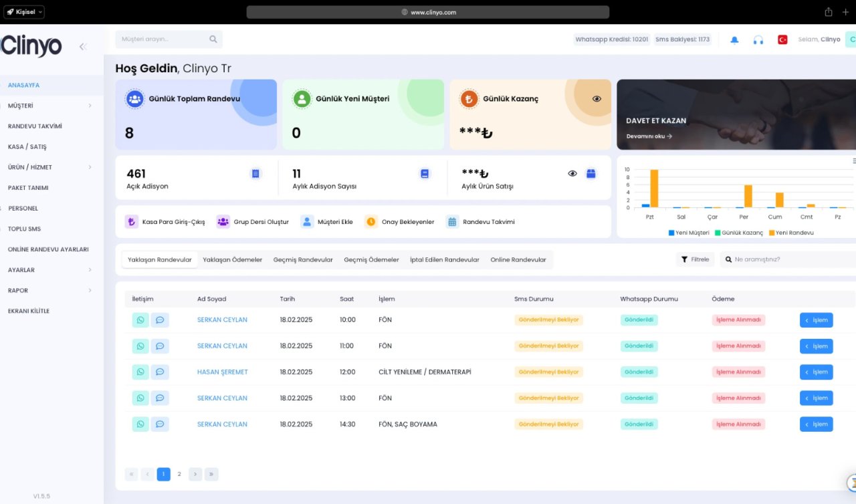This screenshot has width=856, height=504.
Task: Open the headset support icon
Action: [x=758, y=39]
